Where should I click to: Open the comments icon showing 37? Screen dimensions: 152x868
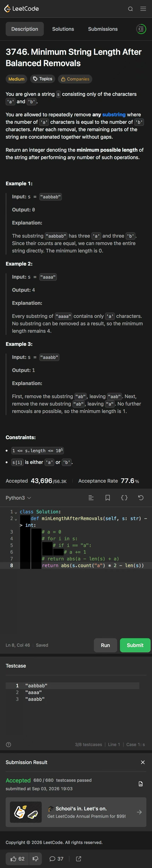tap(56, 859)
